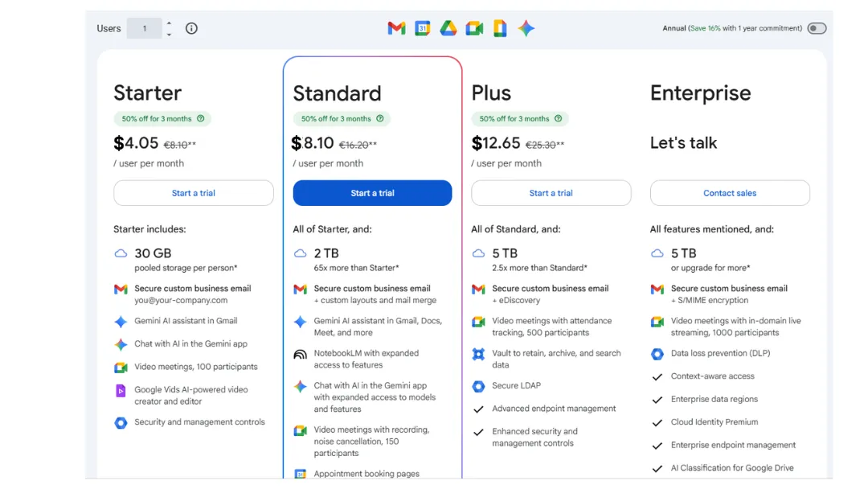Click Gemini icon by Gemini AI assistant in Gmail
Screen dimensions: 868x489
[121, 322]
